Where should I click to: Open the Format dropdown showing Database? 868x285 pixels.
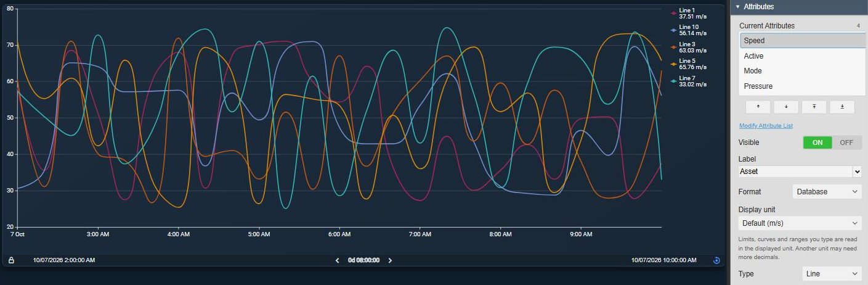coord(827,192)
